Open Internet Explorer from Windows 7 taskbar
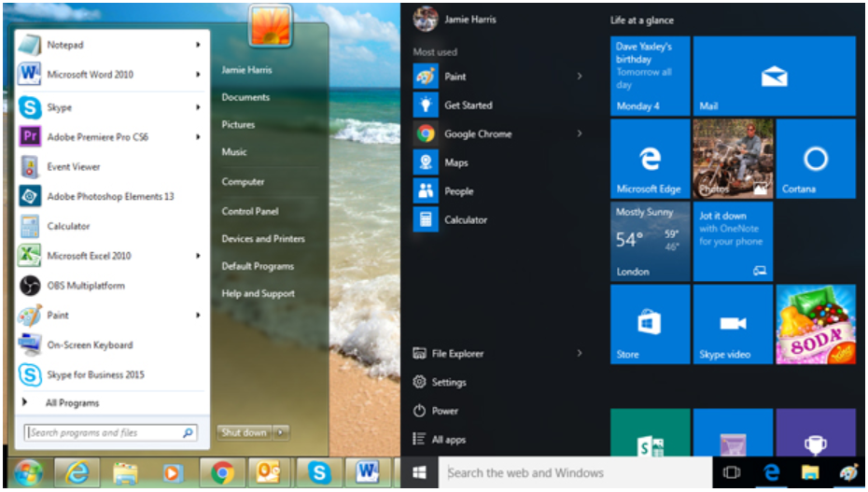The width and height of the screenshot is (868, 492). tap(77, 473)
